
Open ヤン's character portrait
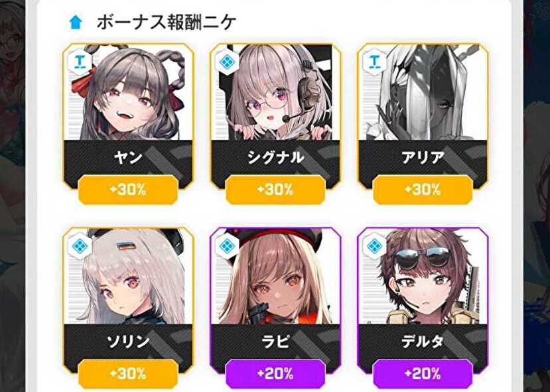(129, 92)
